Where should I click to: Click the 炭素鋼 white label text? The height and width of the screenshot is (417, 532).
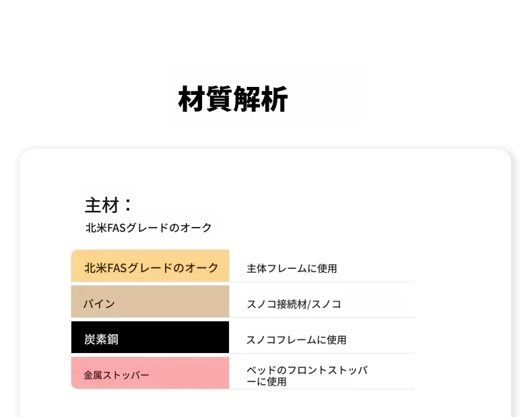101,340
